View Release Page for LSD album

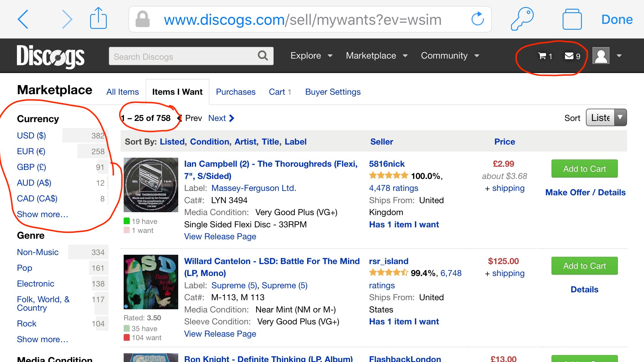click(220, 334)
